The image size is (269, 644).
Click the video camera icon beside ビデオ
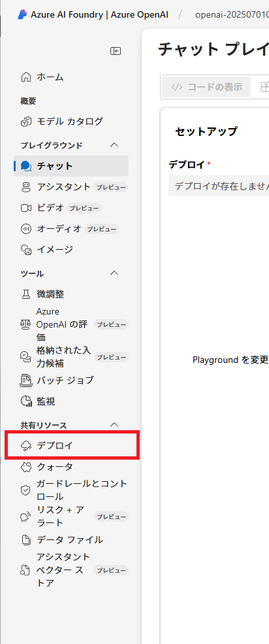(x=26, y=208)
